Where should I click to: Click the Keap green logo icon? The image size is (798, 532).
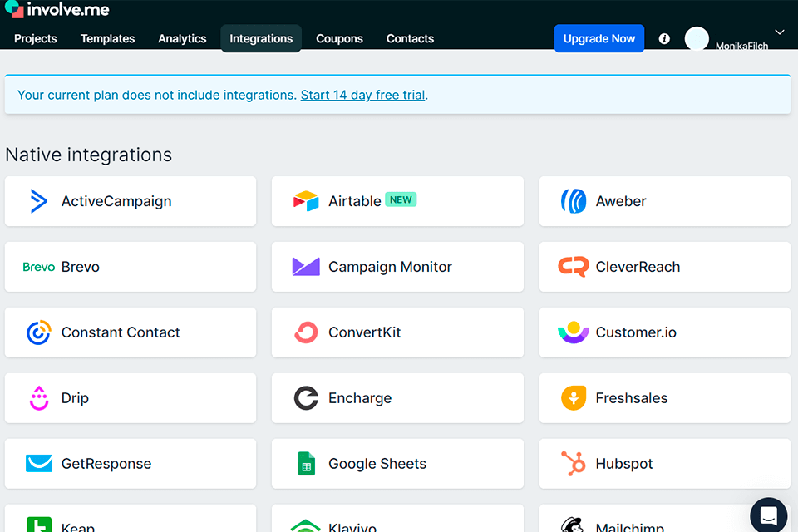click(39, 525)
